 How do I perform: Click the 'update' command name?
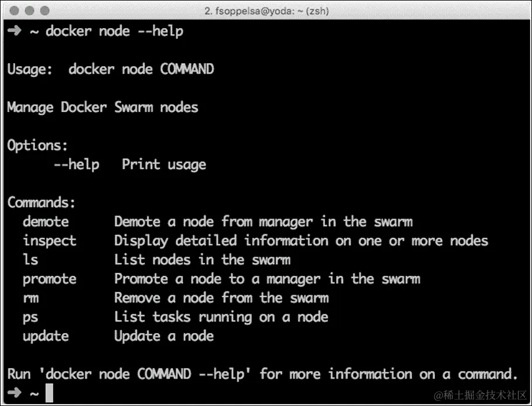coord(46,336)
